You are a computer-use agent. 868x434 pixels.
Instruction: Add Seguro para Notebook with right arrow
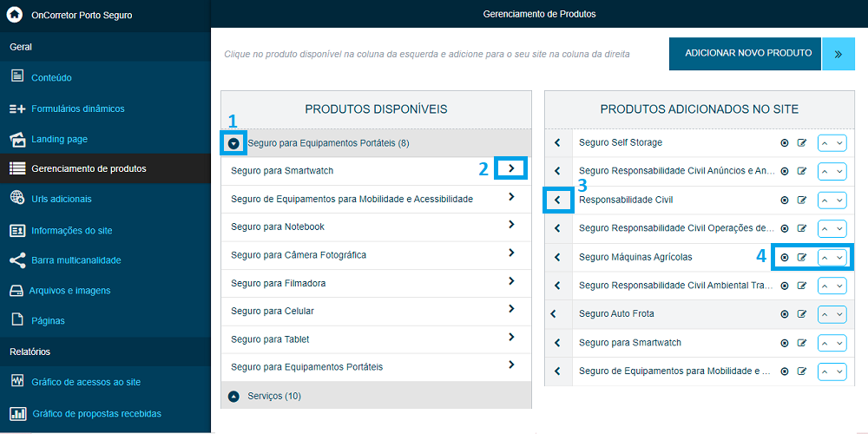click(511, 225)
